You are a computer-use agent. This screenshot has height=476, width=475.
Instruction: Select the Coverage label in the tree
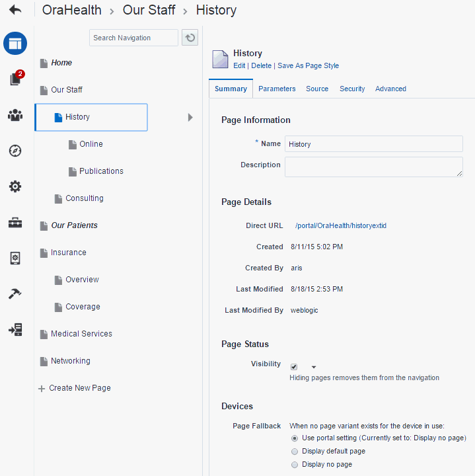[83, 307]
